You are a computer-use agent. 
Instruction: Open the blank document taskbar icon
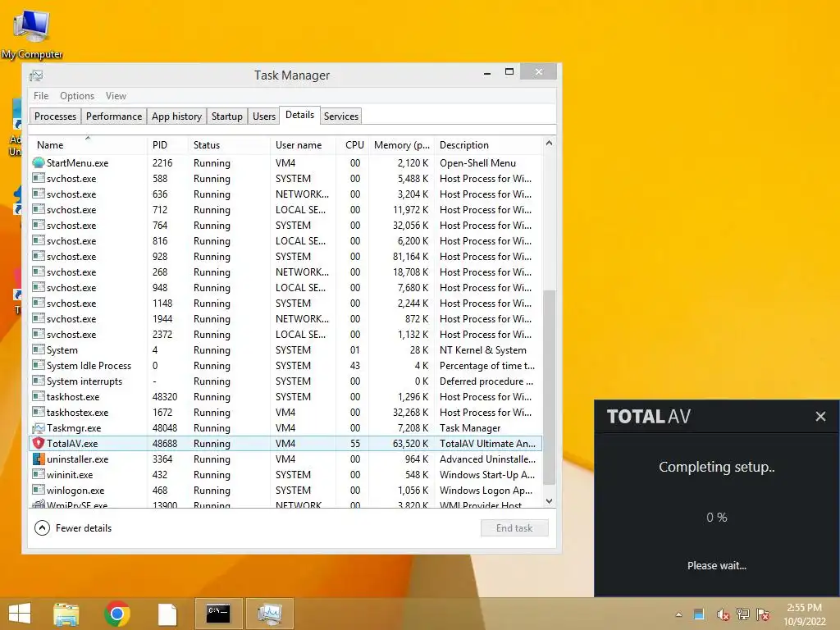pyautogui.click(x=167, y=614)
